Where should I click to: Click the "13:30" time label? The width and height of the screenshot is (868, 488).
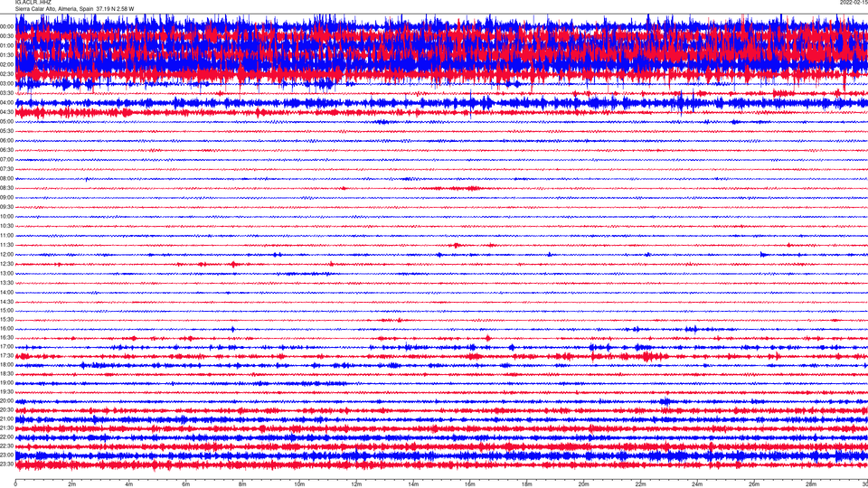point(6,283)
